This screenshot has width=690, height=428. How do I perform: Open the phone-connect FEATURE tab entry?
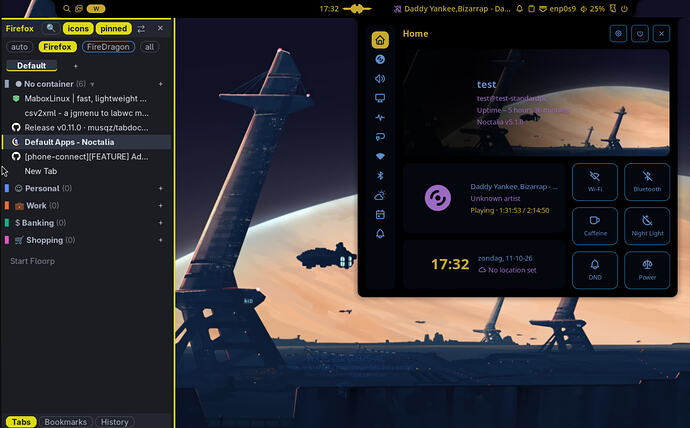tap(87, 157)
